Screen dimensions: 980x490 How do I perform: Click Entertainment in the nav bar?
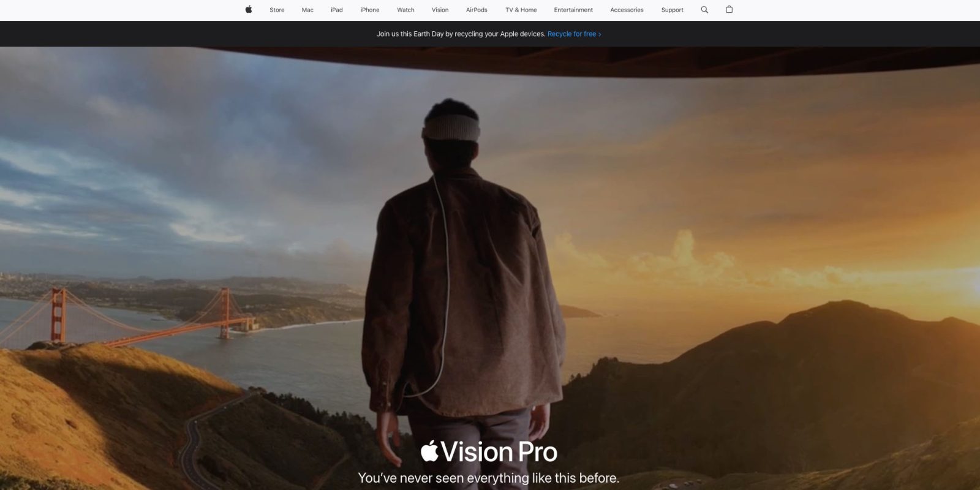(x=573, y=10)
